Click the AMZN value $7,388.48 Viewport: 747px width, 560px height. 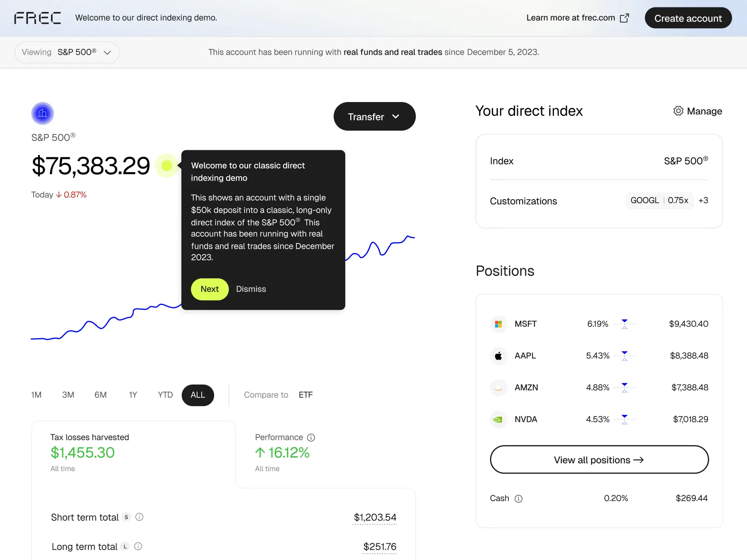tap(690, 387)
